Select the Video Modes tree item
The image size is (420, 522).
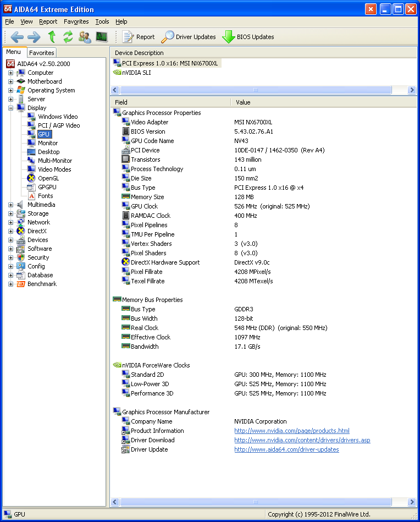54,169
